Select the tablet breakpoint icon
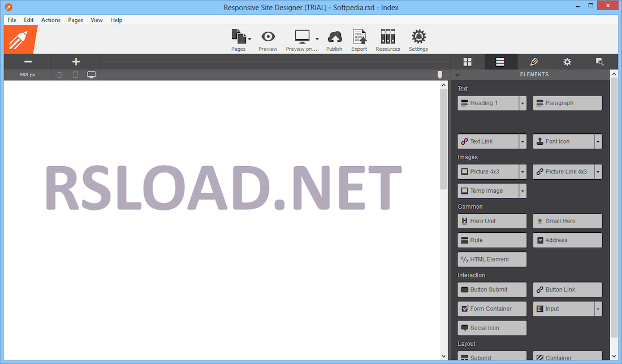Viewport: 622px width, 364px height. (x=75, y=75)
